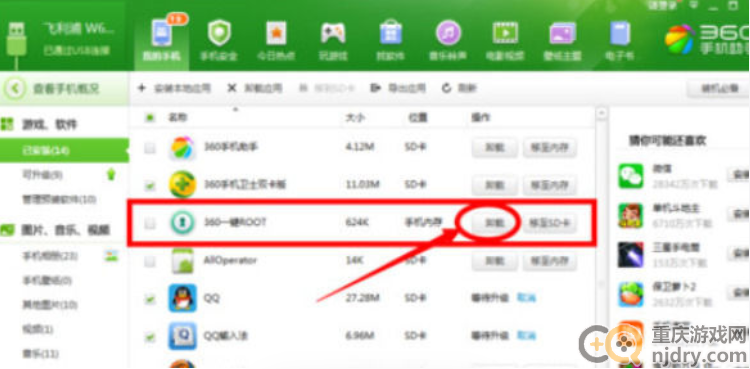The height and width of the screenshot is (369, 750).
Task: Toggle the select-all checkbox in header
Action: [150, 117]
